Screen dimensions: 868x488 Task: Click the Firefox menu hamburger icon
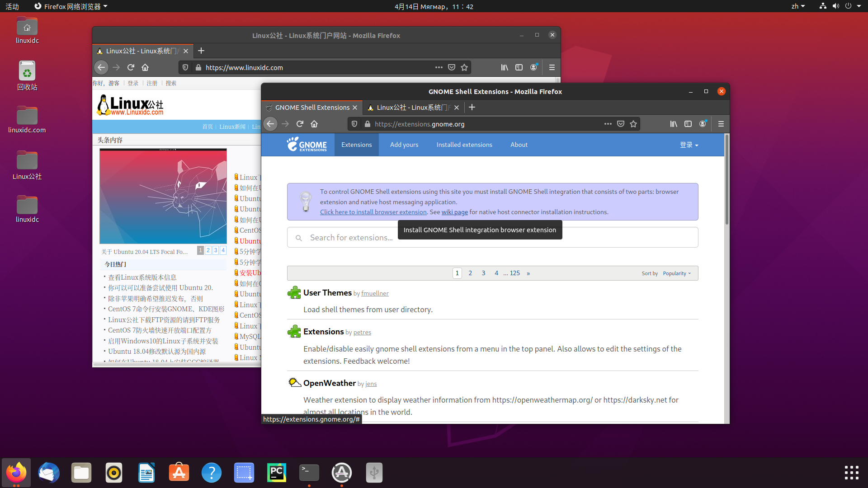[721, 123]
